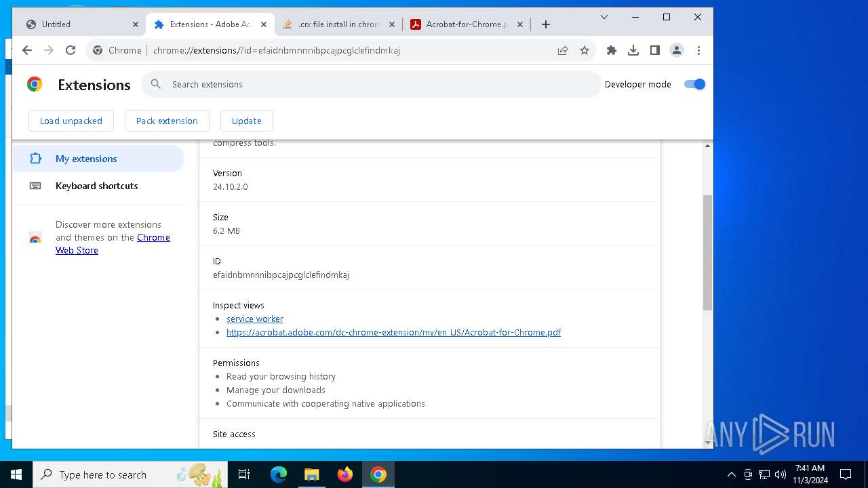
Task: Show hidden system tray icons
Action: pyautogui.click(x=731, y=474)
